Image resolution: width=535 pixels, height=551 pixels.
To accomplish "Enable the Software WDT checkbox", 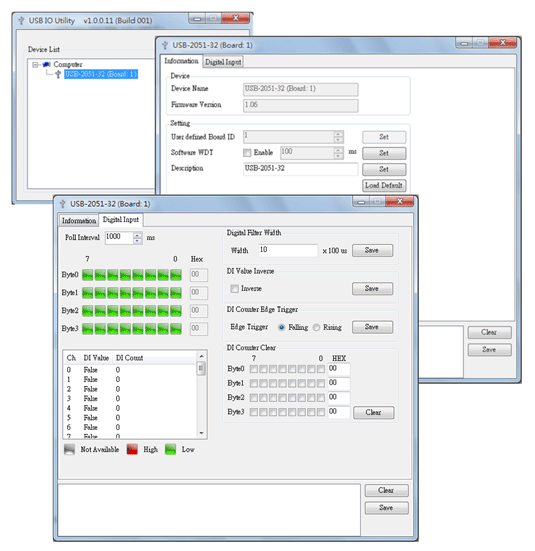I will [x=247, y=153].
